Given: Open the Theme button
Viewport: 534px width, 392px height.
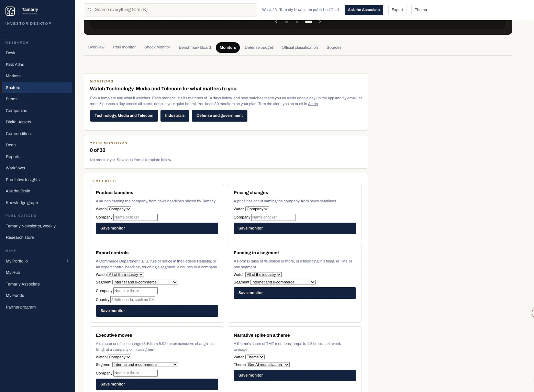Looking at the screenshot, I should (421, 10).
